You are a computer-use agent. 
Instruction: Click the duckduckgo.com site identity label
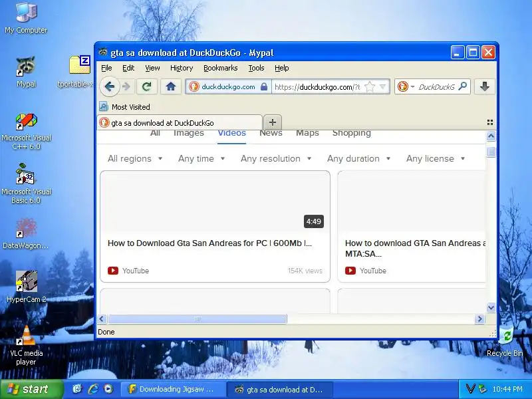228,87
